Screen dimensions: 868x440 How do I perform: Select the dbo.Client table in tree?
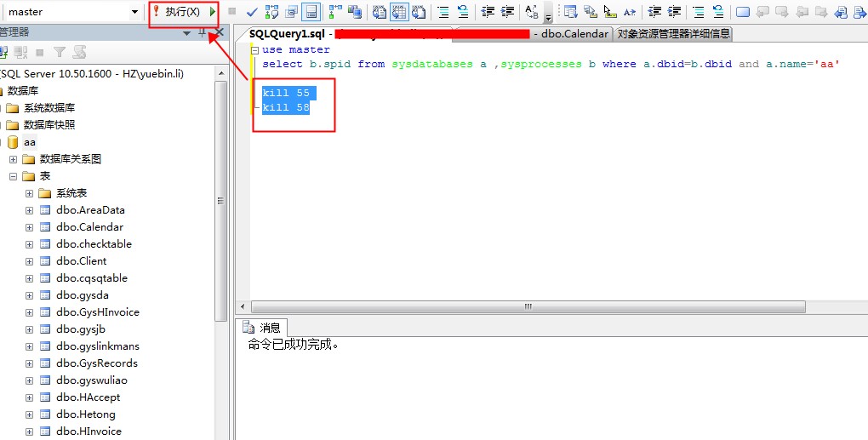tap(82, 261)
